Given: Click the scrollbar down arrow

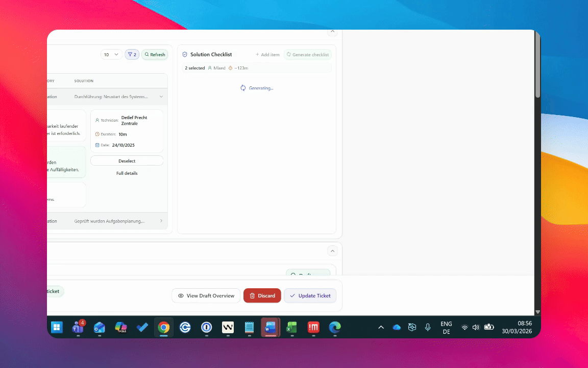Looking at the screenshot, I should tap(538, 312).
